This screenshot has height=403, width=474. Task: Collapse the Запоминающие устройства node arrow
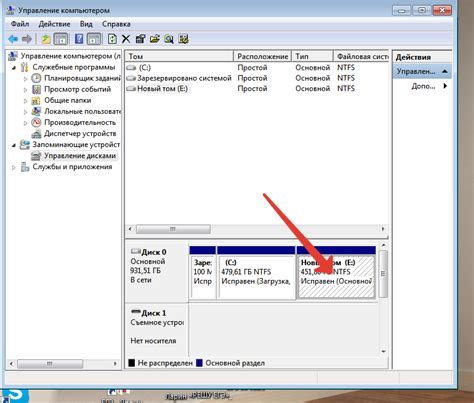pos(14,145)
